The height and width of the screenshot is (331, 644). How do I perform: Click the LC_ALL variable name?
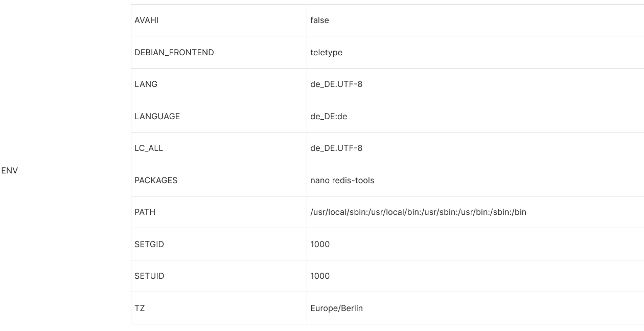[x=149, y=148]
